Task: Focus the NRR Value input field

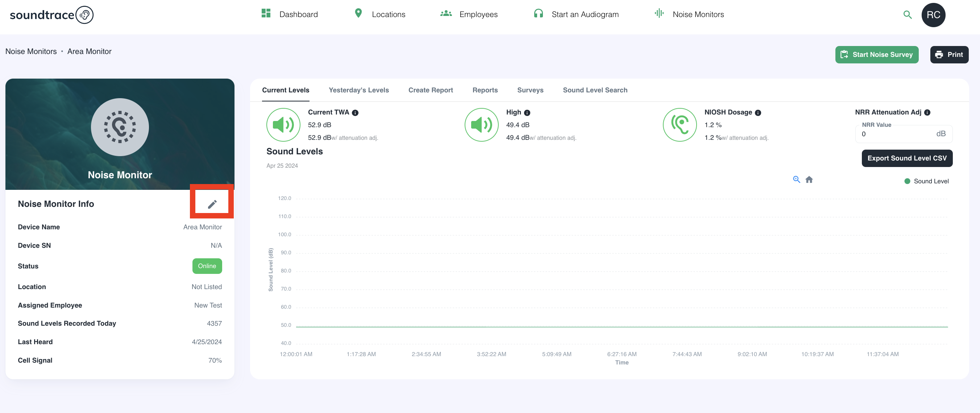Action: pos(904,134)
